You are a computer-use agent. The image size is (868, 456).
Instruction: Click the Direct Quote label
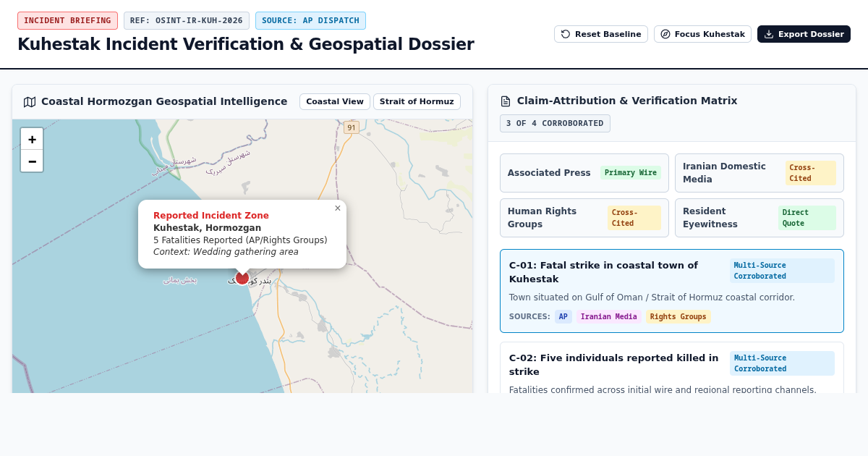pos(807,218)
